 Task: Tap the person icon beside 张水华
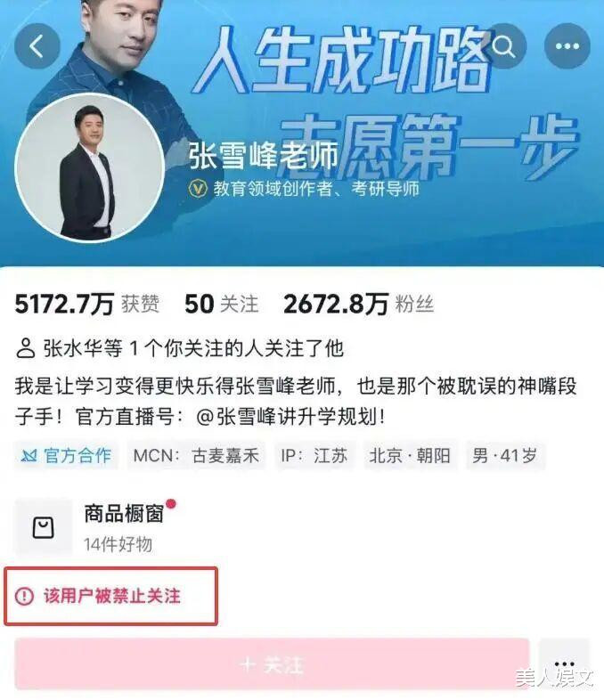coord(26,349)
